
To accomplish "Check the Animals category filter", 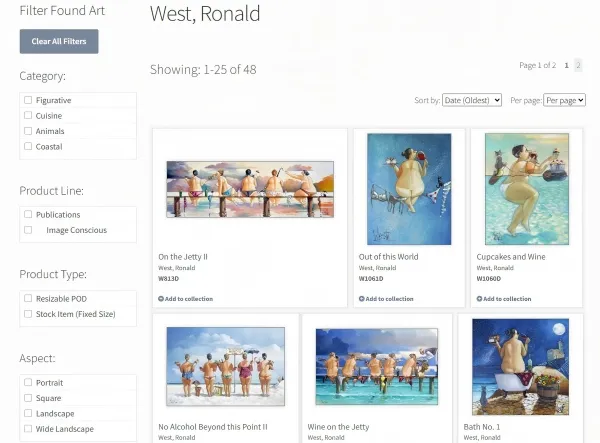I will click(28, 131).
